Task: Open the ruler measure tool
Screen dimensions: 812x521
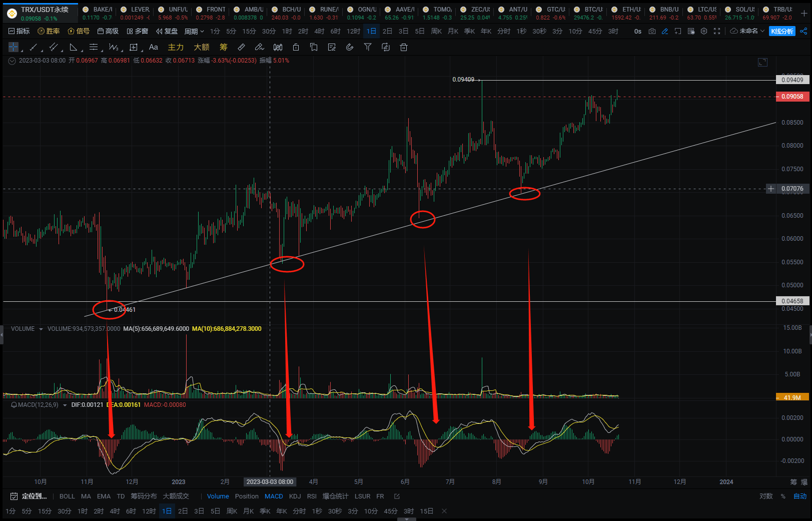Action: click(x=241, y=47)
